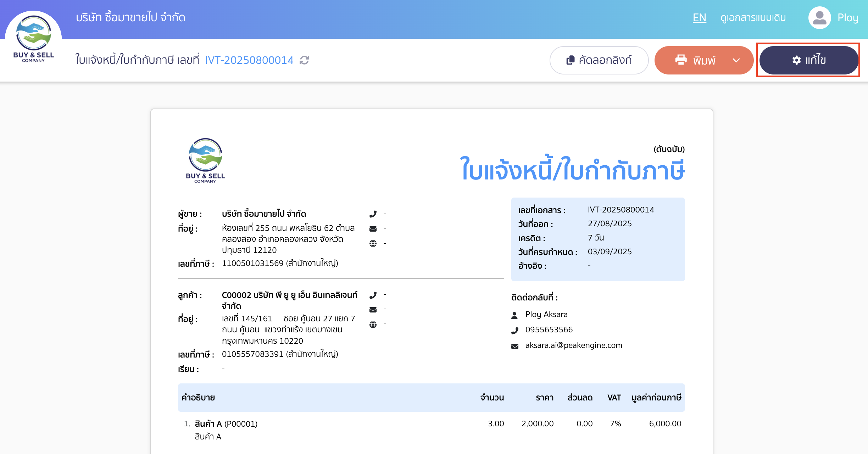Click the ส่วนลด column header

click(x=580, y=398)
